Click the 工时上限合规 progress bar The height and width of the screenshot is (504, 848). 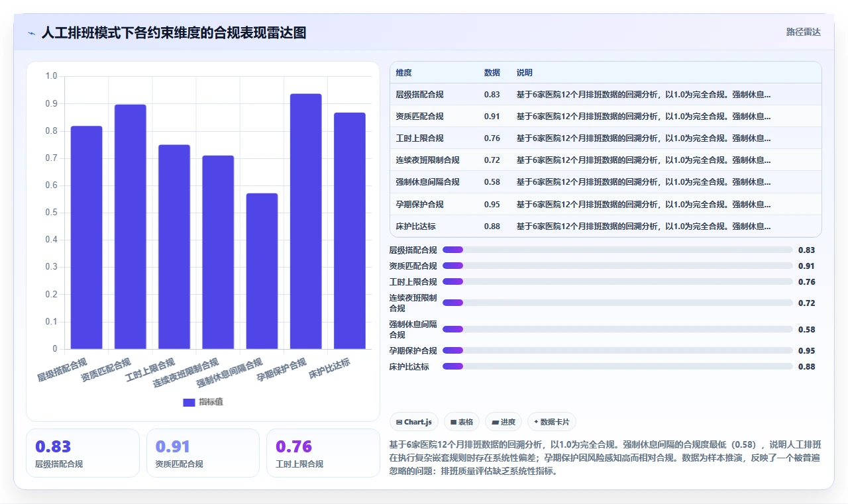pyautogui.click(x=617, y=281)
